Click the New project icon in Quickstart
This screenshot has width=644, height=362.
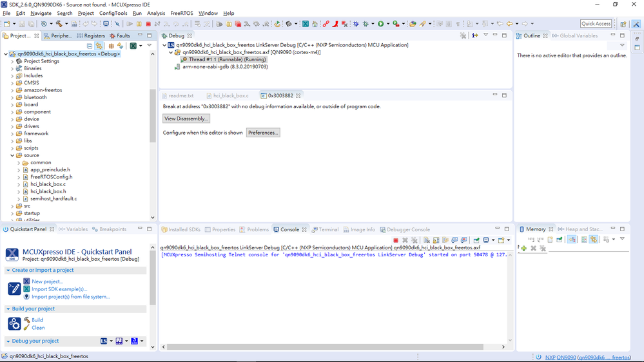pyautogui.click(x=26, y=281)
